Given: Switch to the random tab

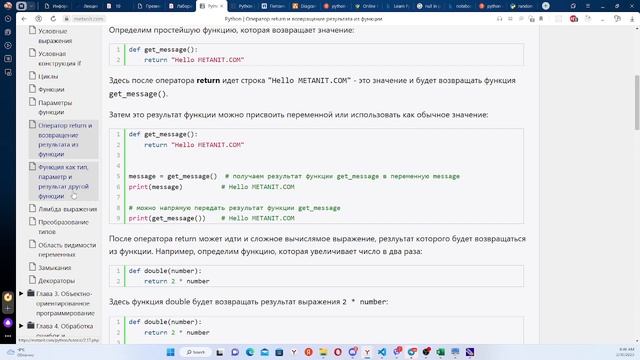Looking at the screenshot, I should coord(522,6).
